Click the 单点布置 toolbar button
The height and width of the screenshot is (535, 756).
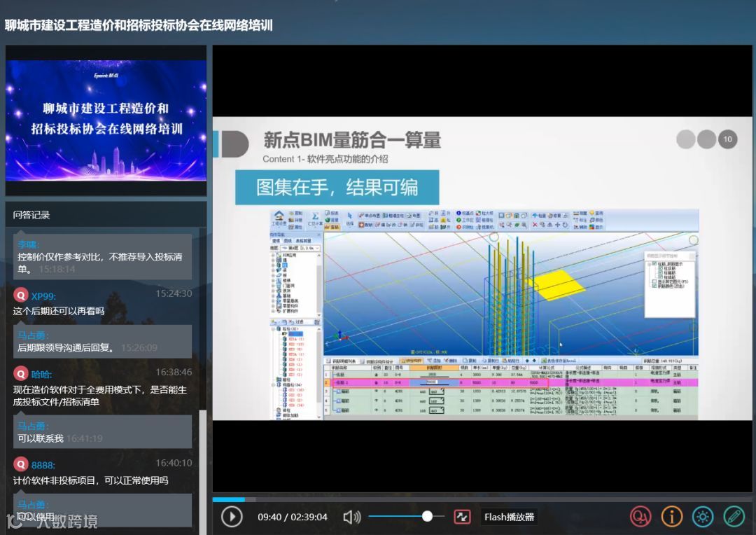click(370, 216)
